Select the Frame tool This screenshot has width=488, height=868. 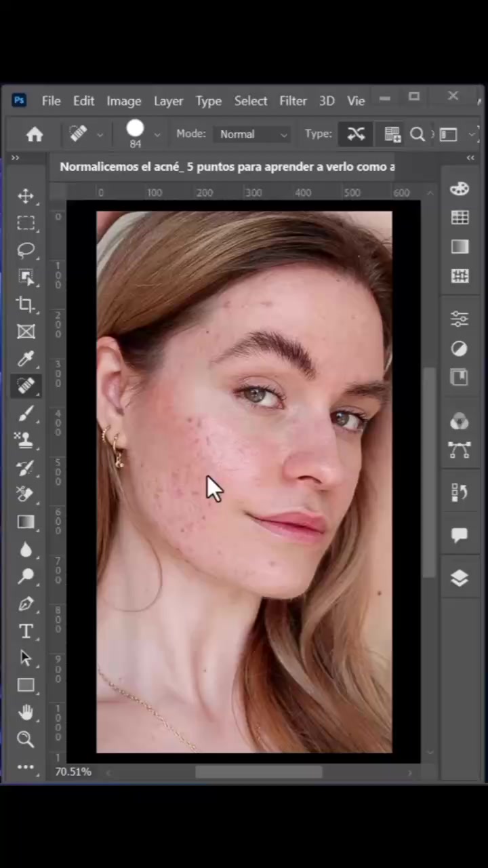[x=26, y=332]
